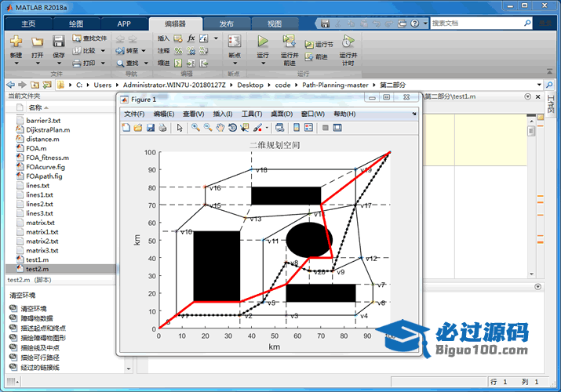This screenshot has height=392, width=561.
Task: Click the back arrow in the address bar
Action: coord(11,85)
